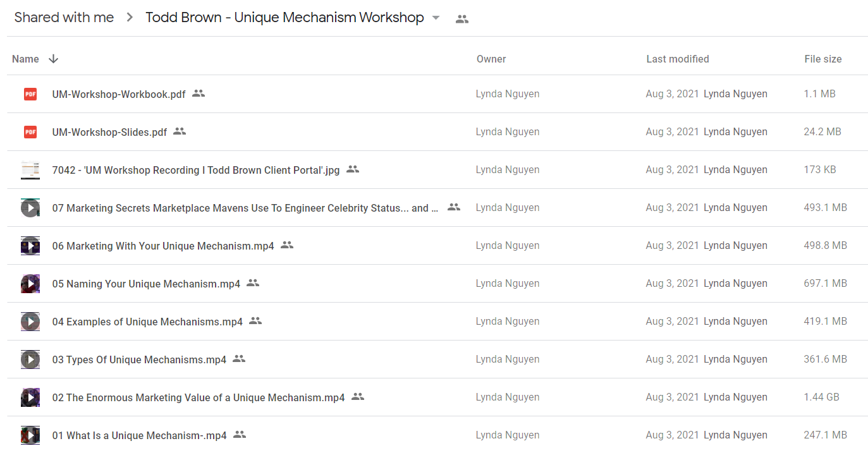Click the video thumbnail for 07 Marketing Secrets
Viewport: 868px width, 453px height.
30,208
